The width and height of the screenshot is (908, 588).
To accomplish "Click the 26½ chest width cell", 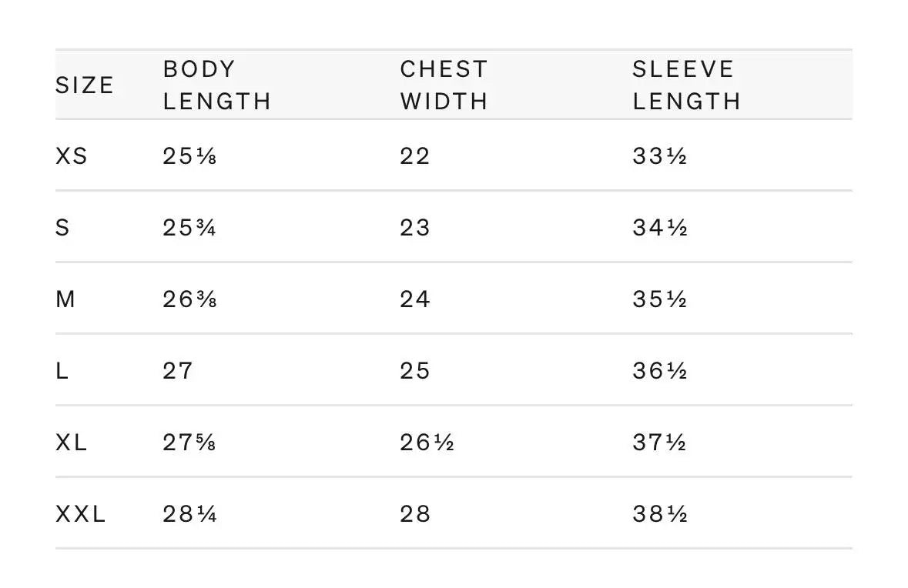I will [x=427, y=443].
